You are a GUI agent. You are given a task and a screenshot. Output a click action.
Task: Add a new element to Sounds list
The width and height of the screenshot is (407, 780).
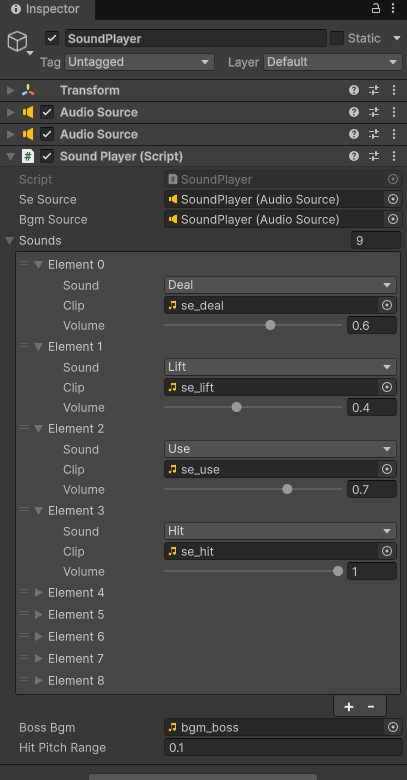(349, 706)
